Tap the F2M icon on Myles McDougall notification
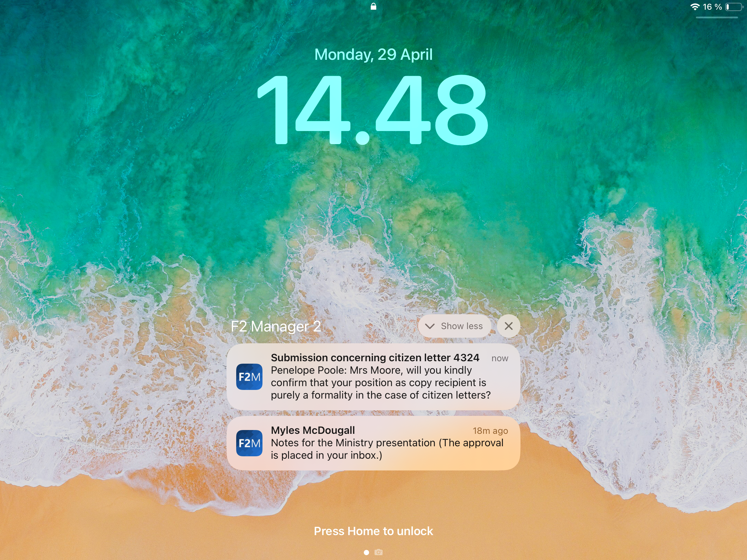The image size is (747, 560). coord(249,443)
